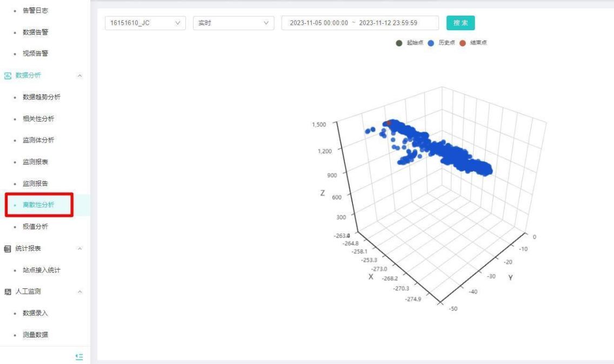Open 站点接入统计 report

41,270
